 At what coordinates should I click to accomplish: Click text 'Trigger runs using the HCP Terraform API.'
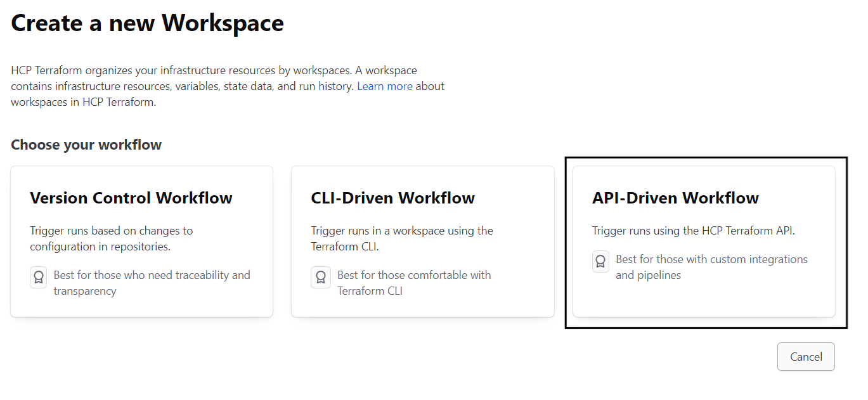click(694, 231)
